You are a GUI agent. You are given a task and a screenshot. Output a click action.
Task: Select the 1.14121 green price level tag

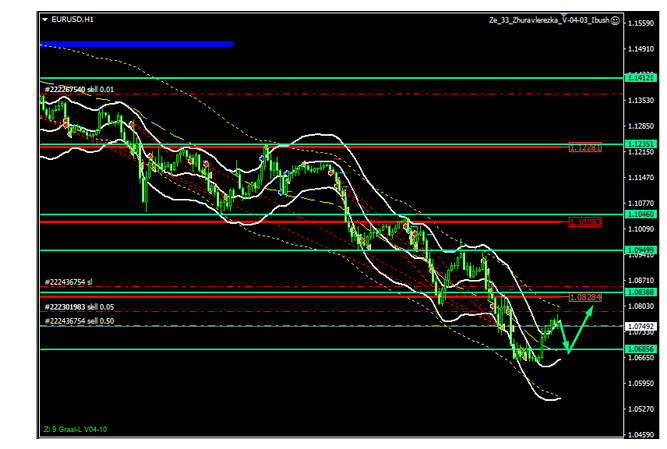pos(639,77)
